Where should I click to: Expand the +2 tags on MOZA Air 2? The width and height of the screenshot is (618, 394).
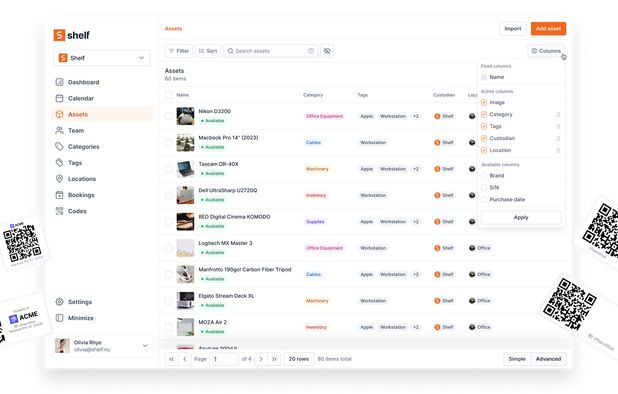(415, 327)
